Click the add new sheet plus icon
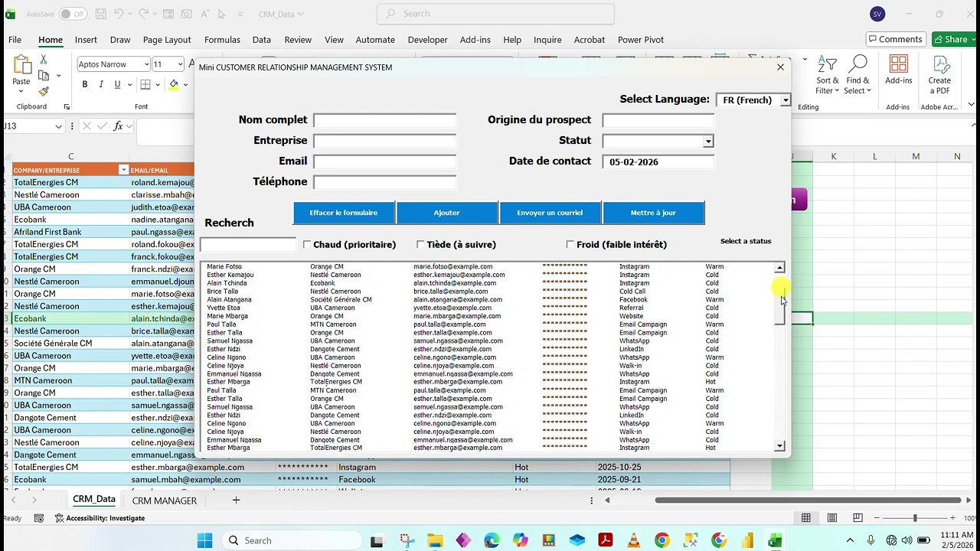980x551 pixels. [236, 500]
